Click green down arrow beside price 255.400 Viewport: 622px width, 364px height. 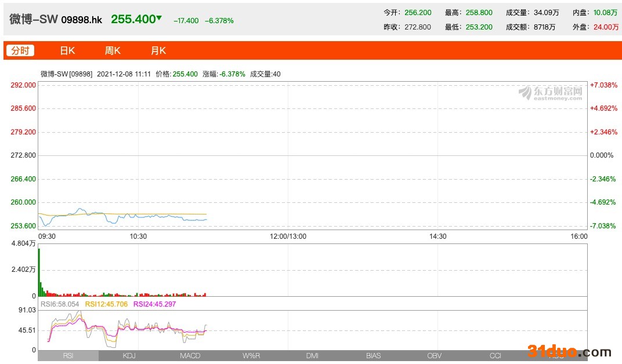[160, 18]
